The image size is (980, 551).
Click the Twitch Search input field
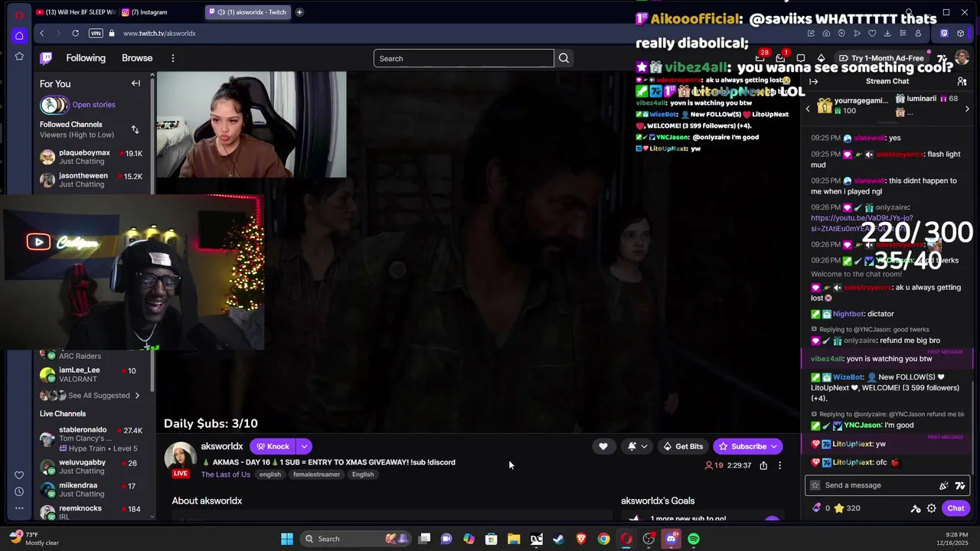pos(463,58)
